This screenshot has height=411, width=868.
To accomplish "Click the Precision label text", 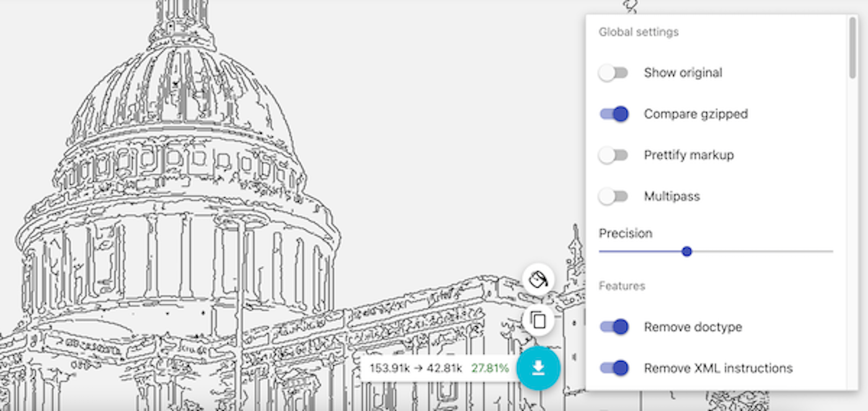I will tap(626, 234).
